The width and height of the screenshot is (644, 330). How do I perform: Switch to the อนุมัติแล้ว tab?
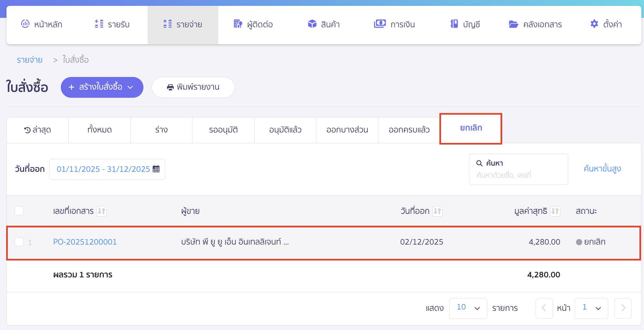285,130
